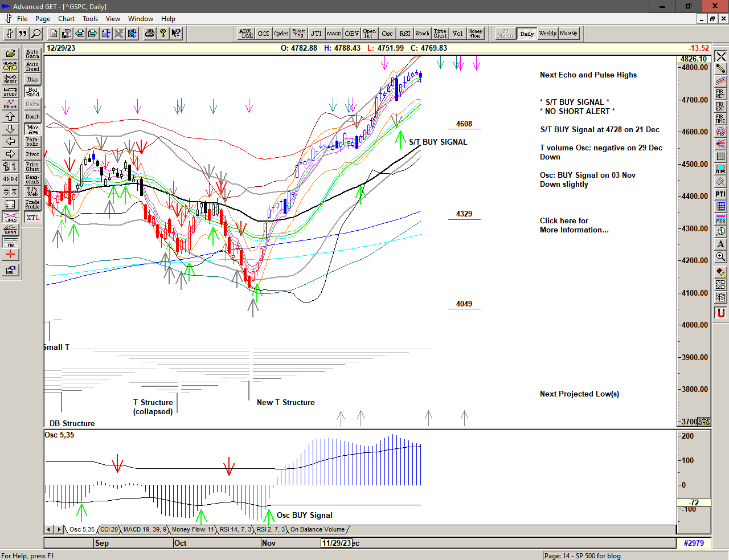The width and height of the screenshot is (729, 560).
Task: Click the PTI tool icon
Action: coord(720,194)
